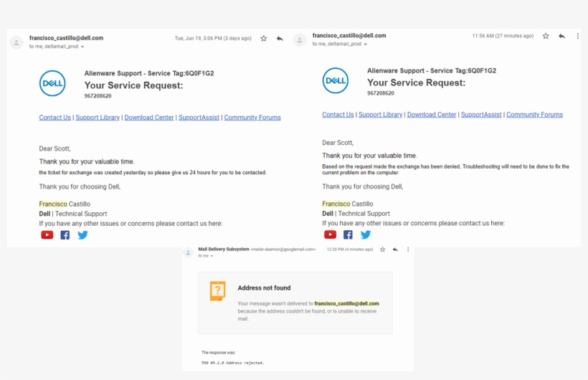Click Mail Delivery Subsystem sender avatar
The height and width of the screenshot is (380, 588).
click(189, 253)
